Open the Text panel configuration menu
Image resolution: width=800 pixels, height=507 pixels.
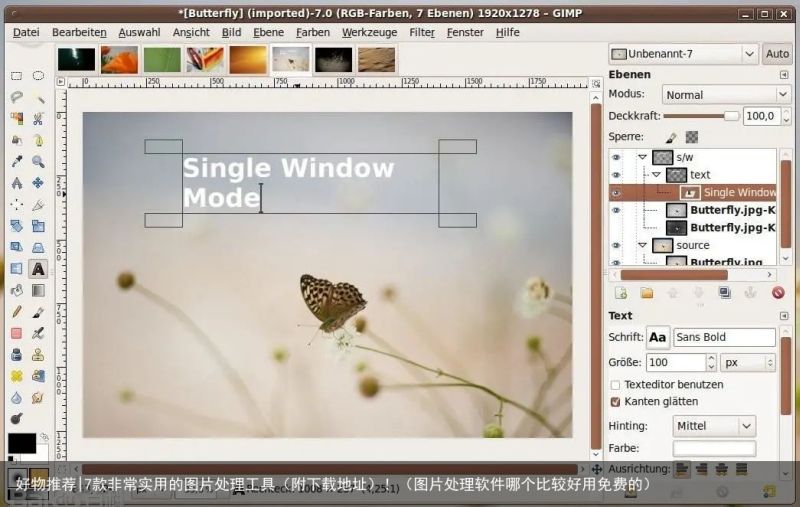(x=784, y=316)
